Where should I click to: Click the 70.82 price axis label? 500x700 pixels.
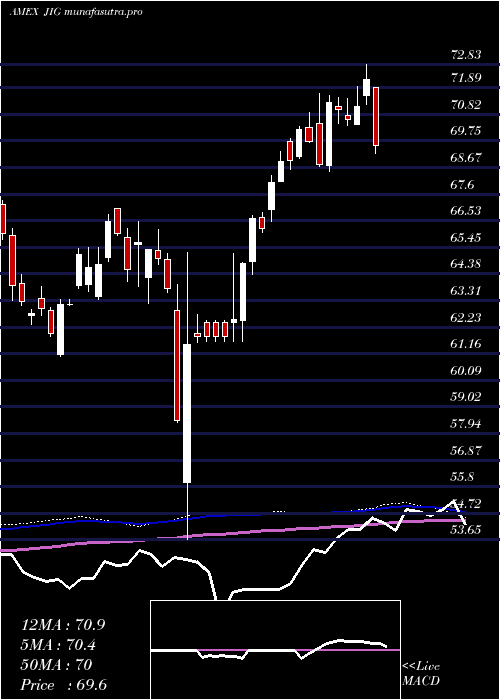(467, 105)
